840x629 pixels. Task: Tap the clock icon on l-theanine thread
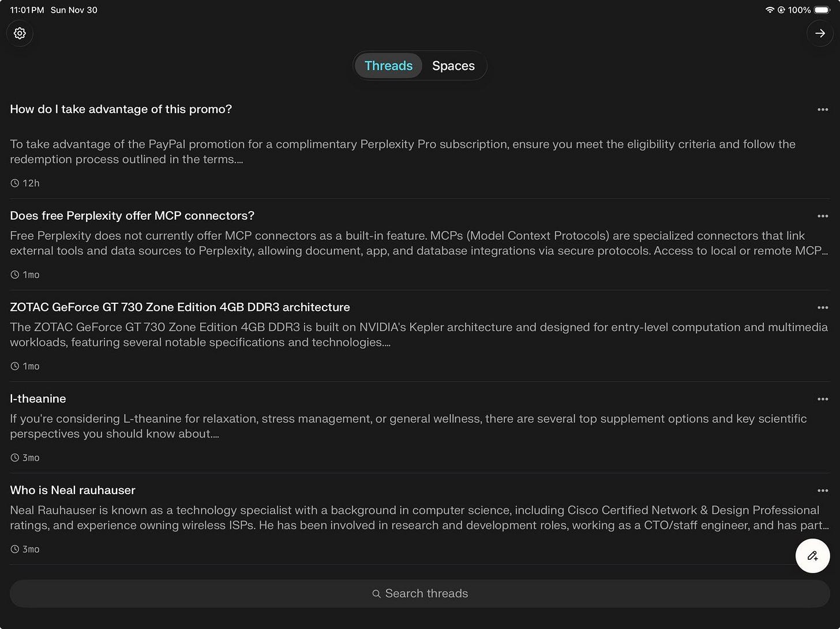pyautogui.click(x=15, y=458)
